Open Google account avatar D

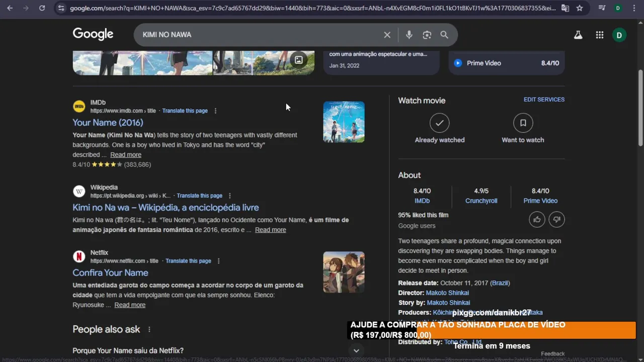[619, 35]
